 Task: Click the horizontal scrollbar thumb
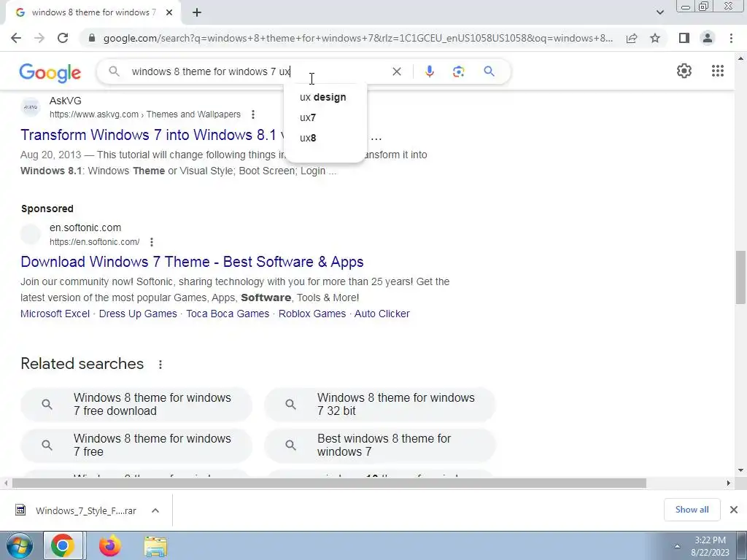pyautogui.click(x=329, y=483)
